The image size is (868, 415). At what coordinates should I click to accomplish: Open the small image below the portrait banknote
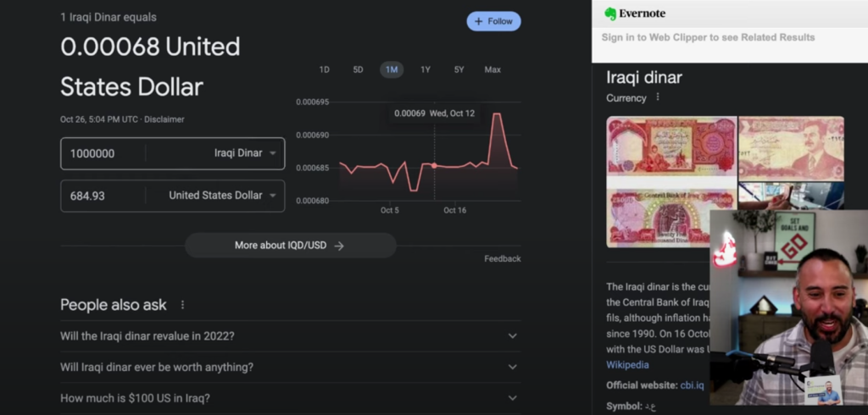pyautogui.click(x=791, y=196)
